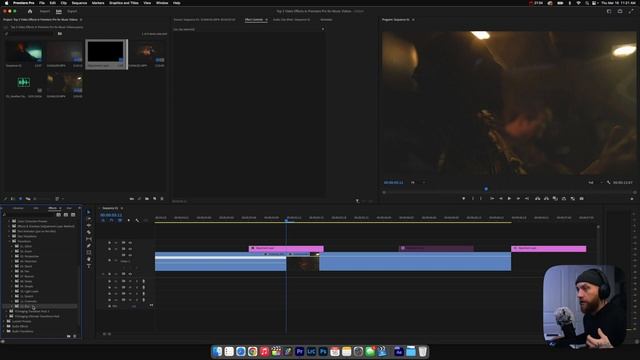Click the New Bin icon in Project panel
Viewport: 640px width, 360px height.
coord(147,199)
